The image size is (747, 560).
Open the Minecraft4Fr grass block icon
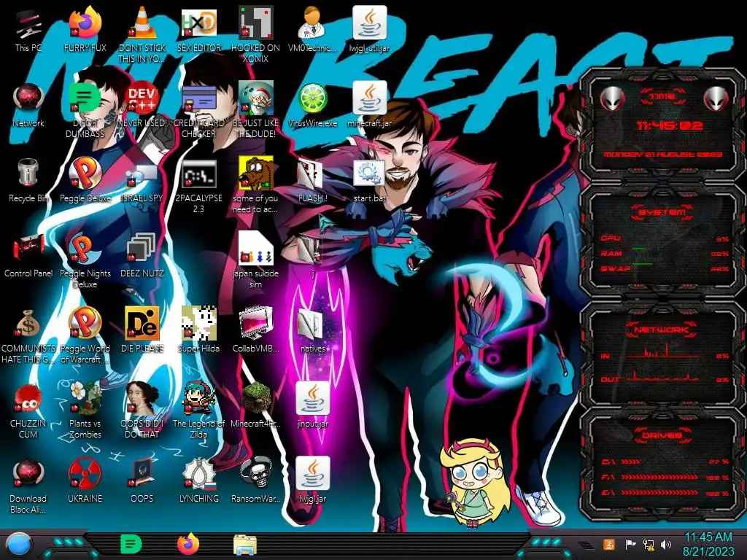[x=255, y=399]
